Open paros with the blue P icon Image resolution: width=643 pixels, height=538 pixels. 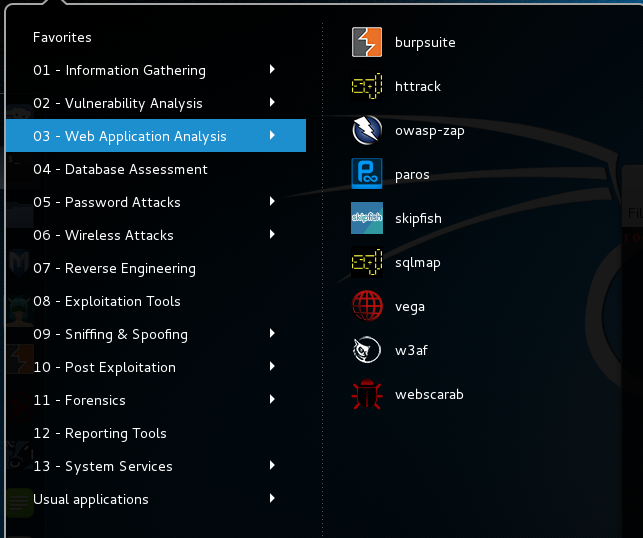[x=367, y=174]
